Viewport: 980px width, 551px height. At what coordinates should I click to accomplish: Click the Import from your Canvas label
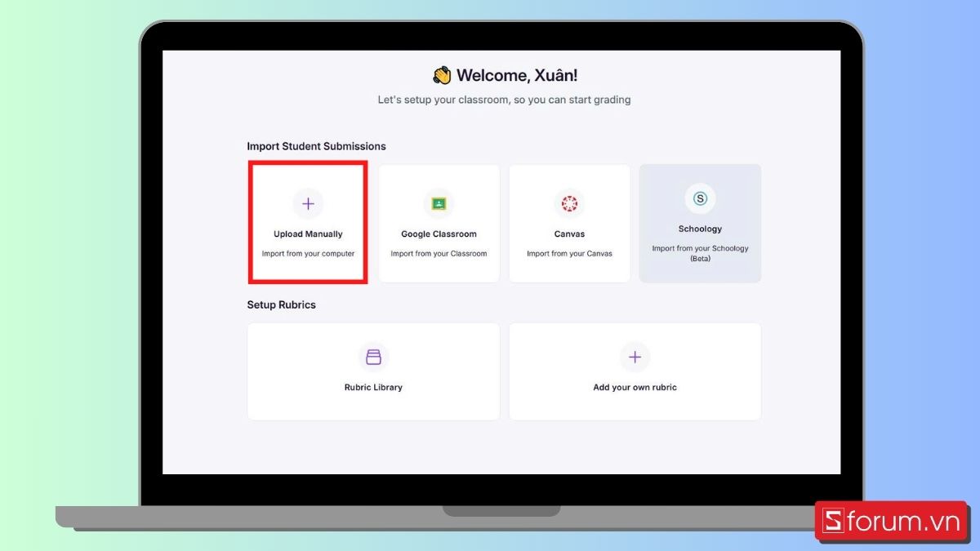569,253
